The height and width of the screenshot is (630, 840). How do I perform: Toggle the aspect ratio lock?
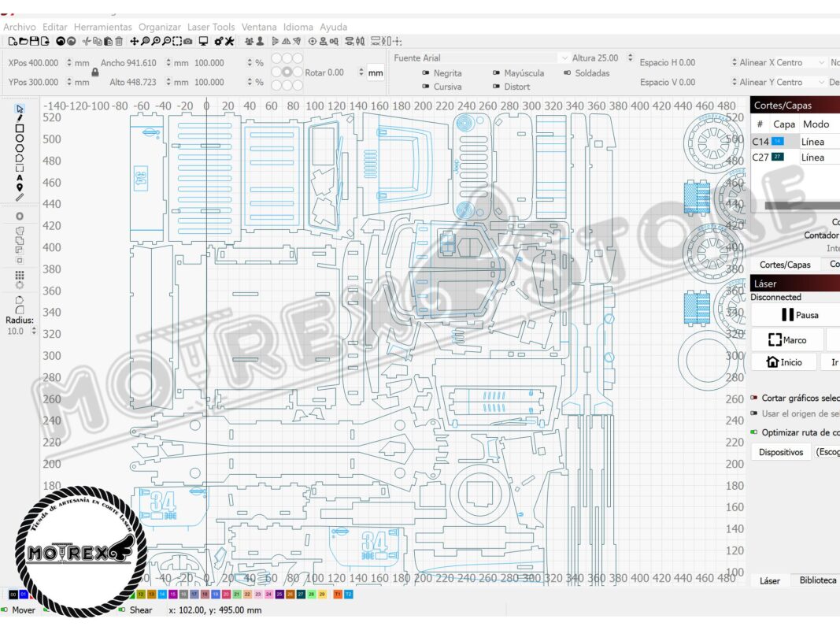(x=95, y=72)
